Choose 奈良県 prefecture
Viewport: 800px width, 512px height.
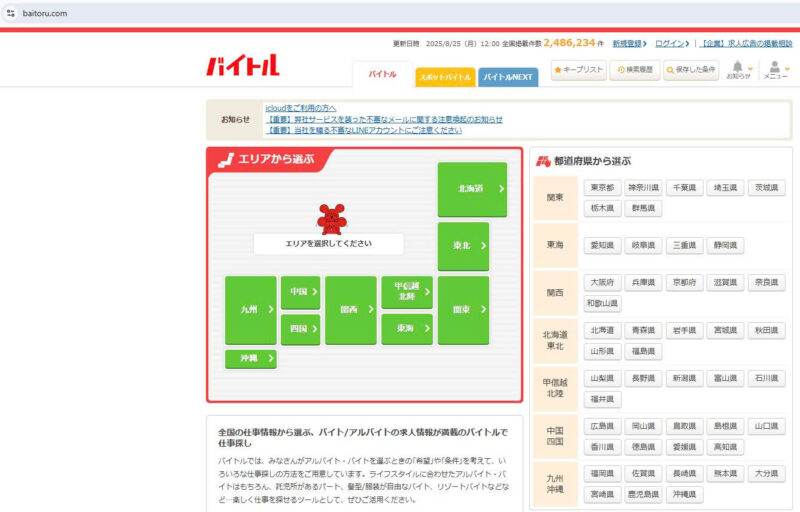tap(767, 283)
